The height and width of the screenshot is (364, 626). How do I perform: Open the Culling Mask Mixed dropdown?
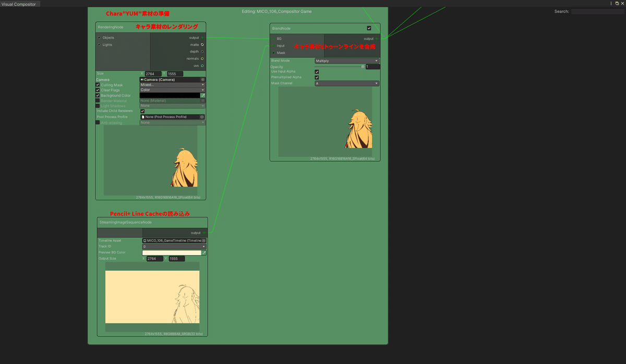click(x=172, y=84)
